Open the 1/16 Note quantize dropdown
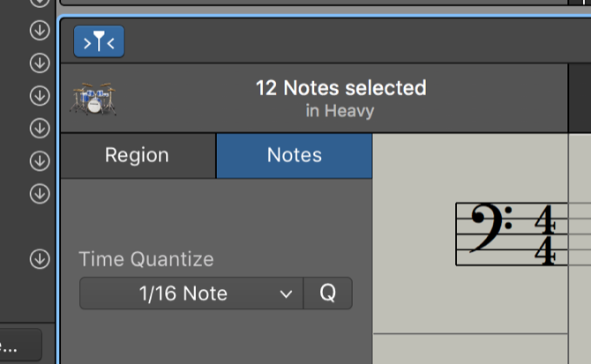 point(191,293)
